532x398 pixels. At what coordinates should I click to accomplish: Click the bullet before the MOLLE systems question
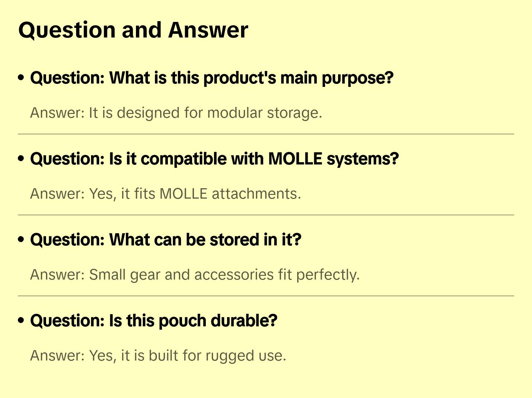(21, 159)
